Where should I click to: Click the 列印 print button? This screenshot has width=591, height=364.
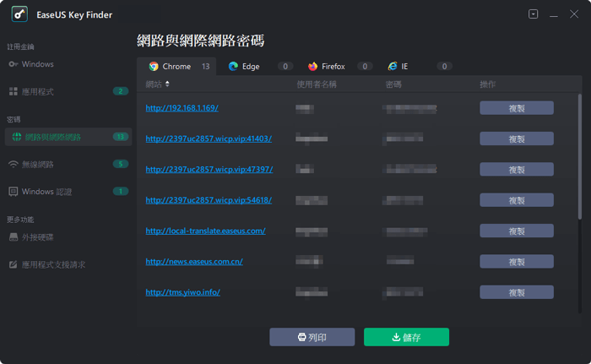[x=312, y=337]
